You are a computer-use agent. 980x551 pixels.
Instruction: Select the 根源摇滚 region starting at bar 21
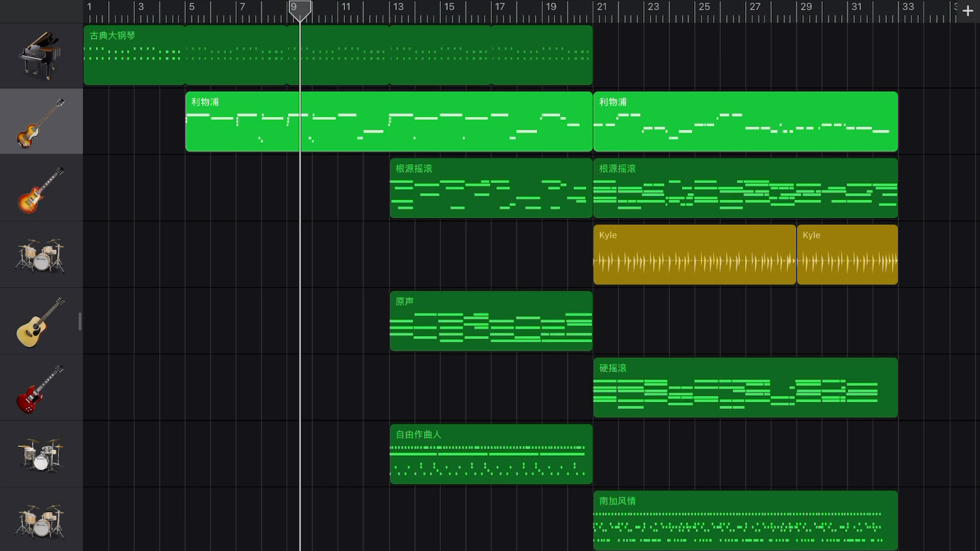(745, 188)
